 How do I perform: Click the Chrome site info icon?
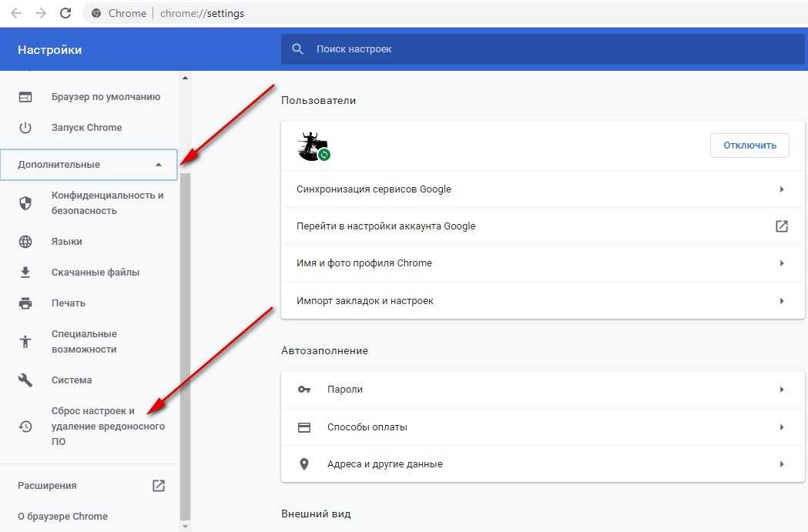(x=96, y=13)
